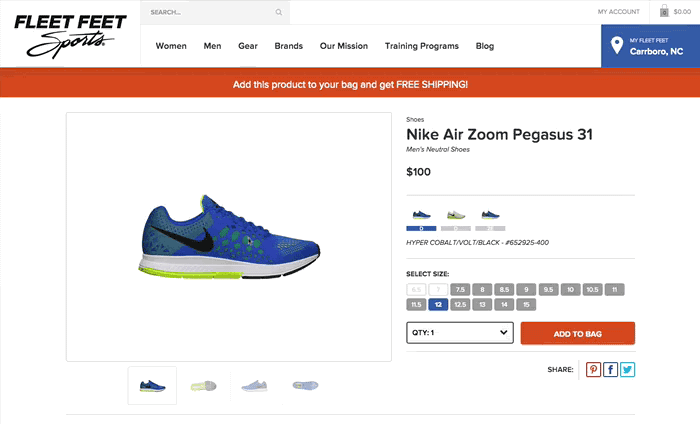Share product on Pinterest
The height and width of the screenshot is (424, 700).
pos(594,369)
